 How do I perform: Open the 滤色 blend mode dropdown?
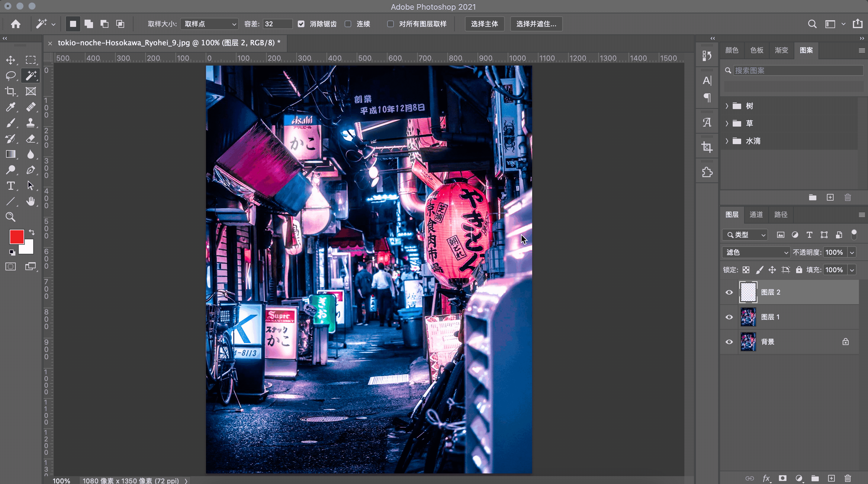[x=756, y=253]
